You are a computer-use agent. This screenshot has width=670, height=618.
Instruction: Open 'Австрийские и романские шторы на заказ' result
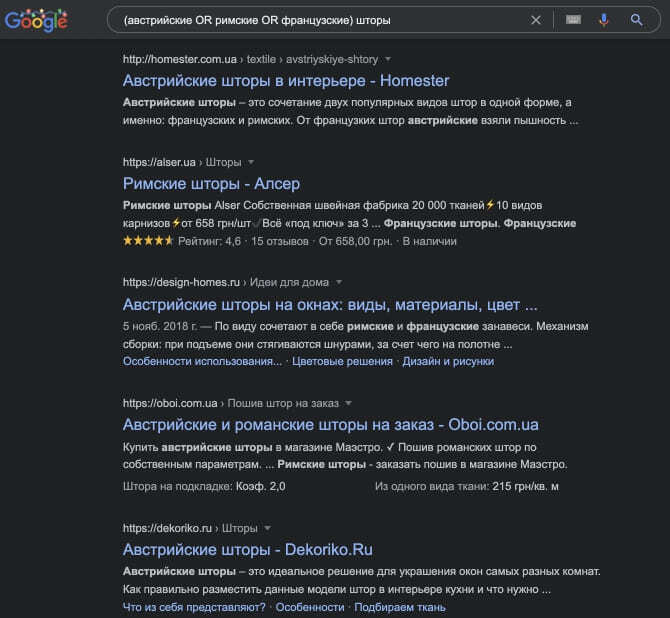tap(330, 425)
